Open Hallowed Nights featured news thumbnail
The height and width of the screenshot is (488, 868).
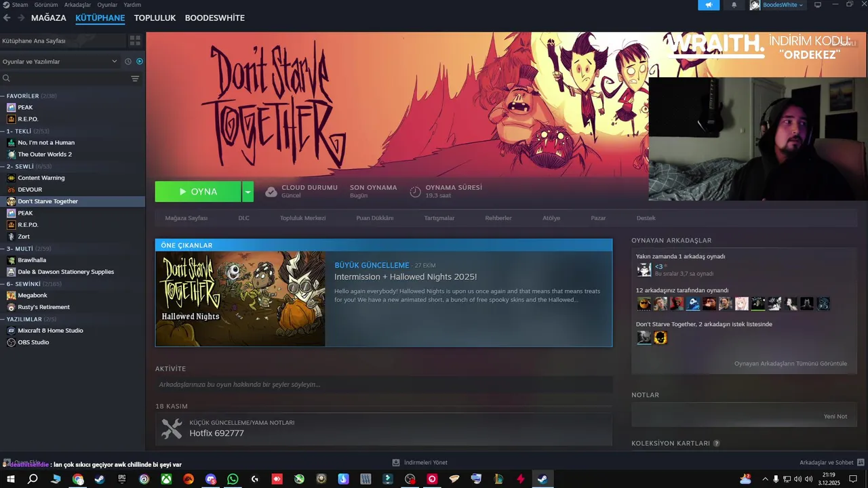coord(240,299)
